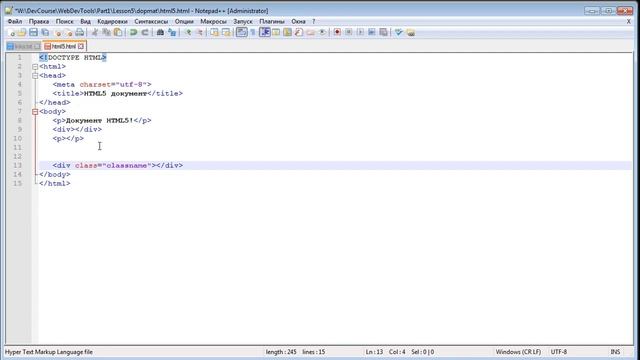The image size is (640, 360).
Task: Click the Save All toolbar icon
Action: [x=45, y=32]
